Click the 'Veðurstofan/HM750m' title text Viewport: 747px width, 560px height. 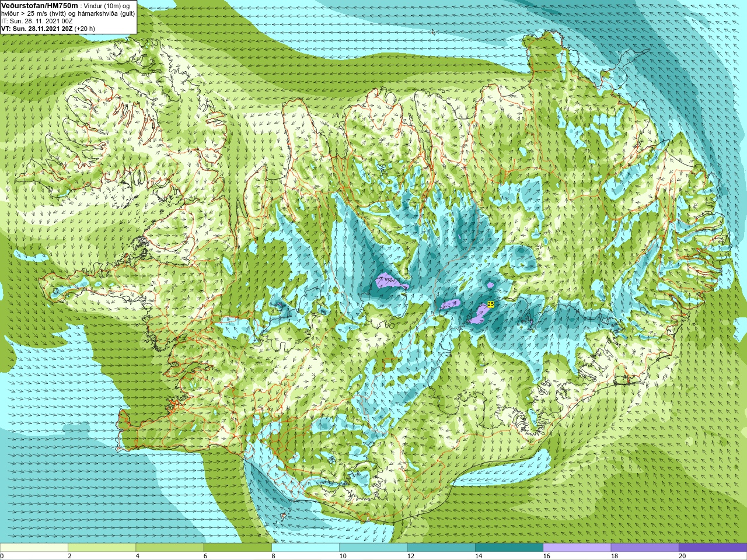pyautogui.click(x=39, y=5)
